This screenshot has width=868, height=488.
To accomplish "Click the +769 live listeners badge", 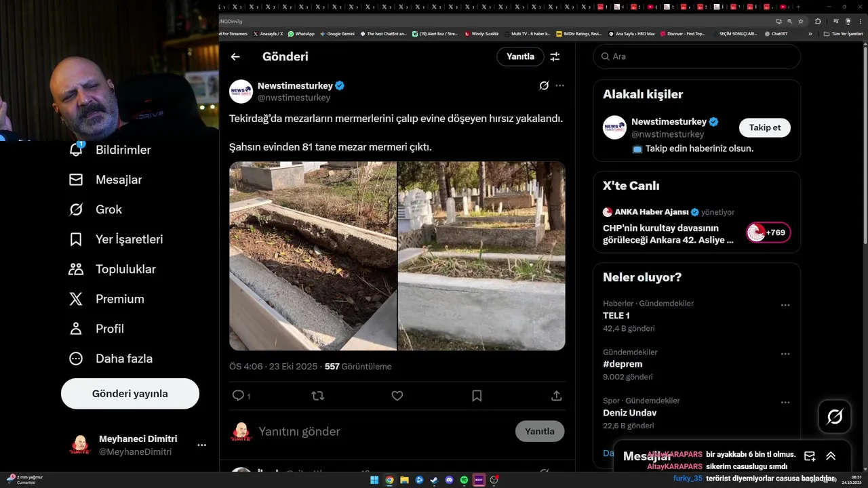I will (768, 232).
